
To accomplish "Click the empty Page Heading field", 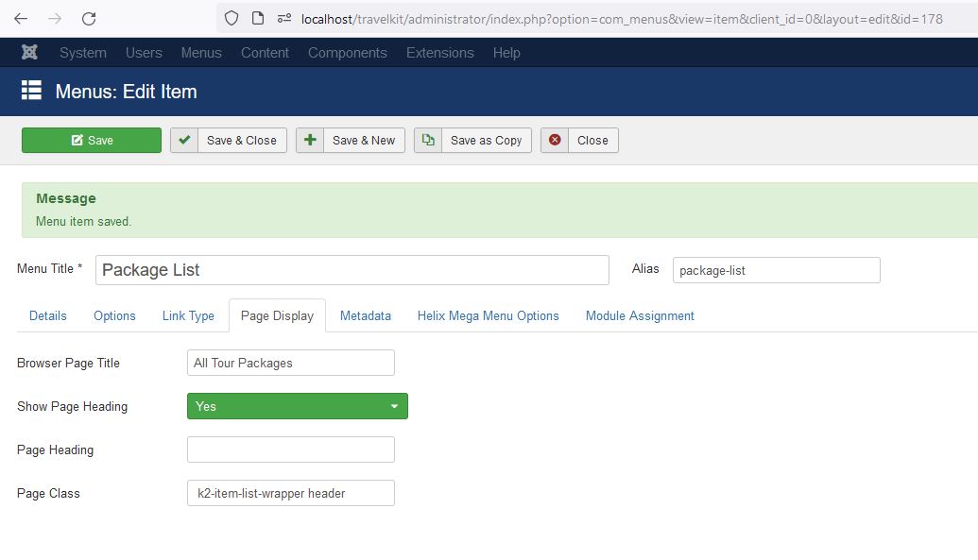I will [x=291, y=450].
